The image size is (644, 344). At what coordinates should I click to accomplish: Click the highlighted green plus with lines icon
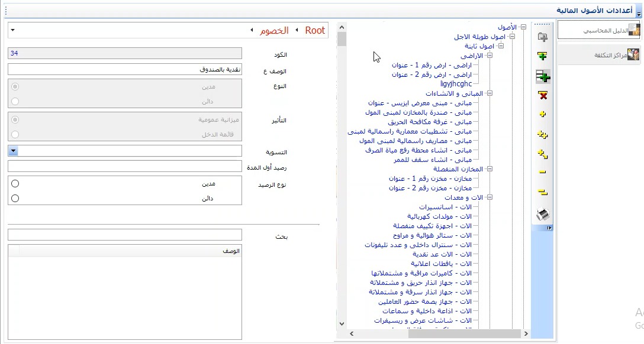tap(543, 76)
